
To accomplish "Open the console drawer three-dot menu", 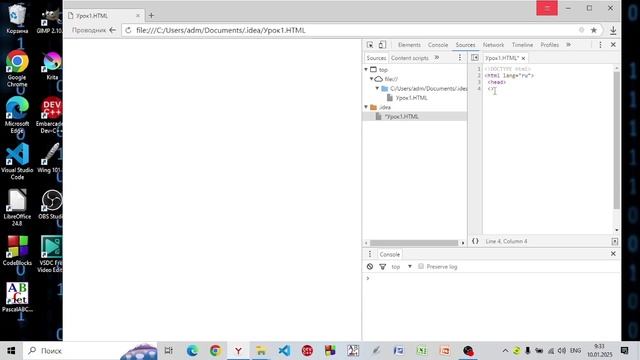I will click(x=370, y=254).
